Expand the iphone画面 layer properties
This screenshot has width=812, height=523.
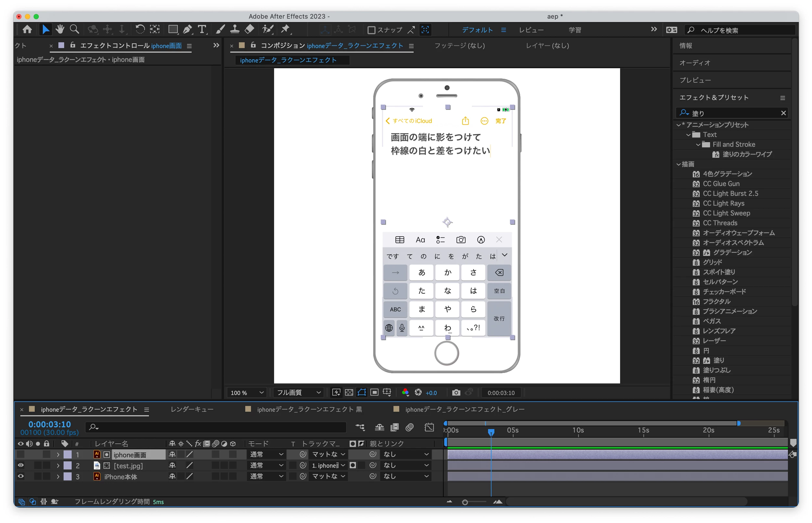point(58,454)
